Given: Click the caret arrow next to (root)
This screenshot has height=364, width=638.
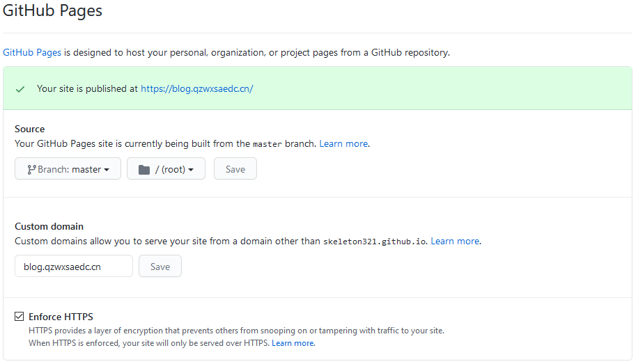Looking at the screenshot, I should pos(191,170).
